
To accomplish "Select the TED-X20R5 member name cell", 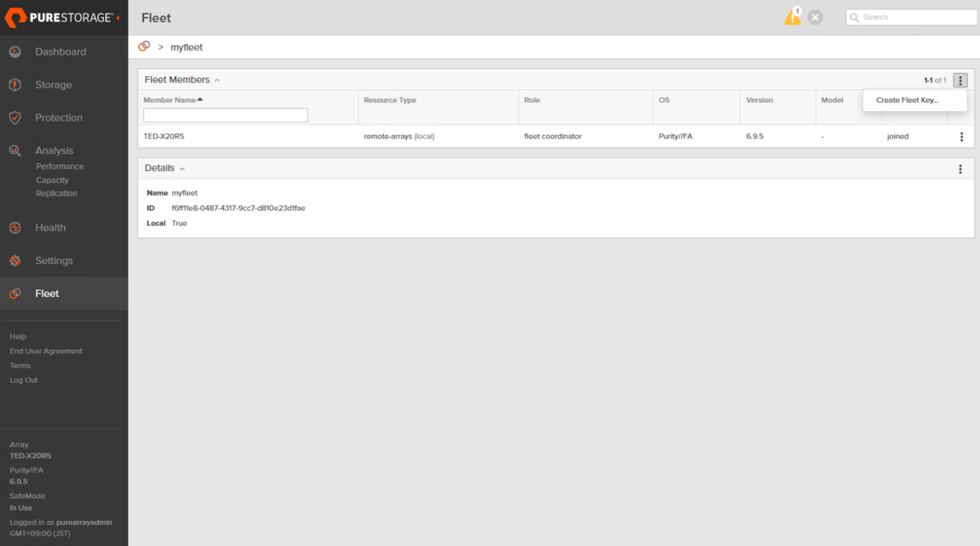I will click(164, 136).
